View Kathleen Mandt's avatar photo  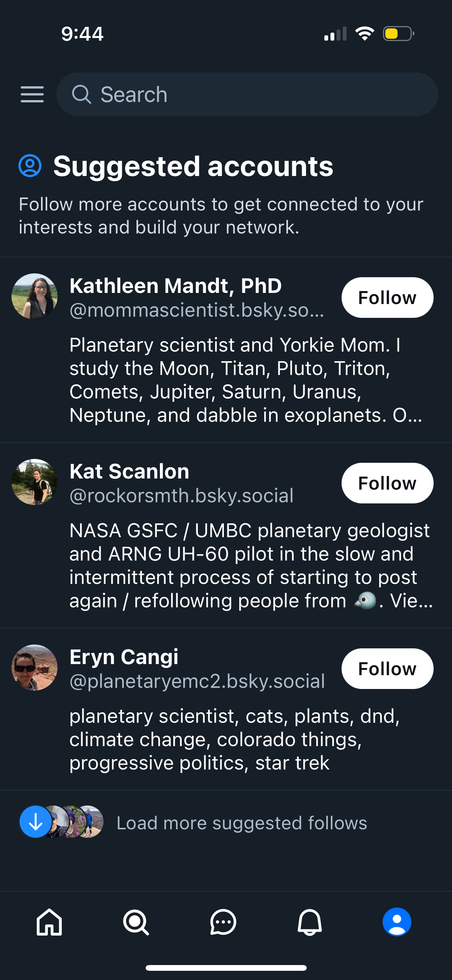tap(35, 296)
